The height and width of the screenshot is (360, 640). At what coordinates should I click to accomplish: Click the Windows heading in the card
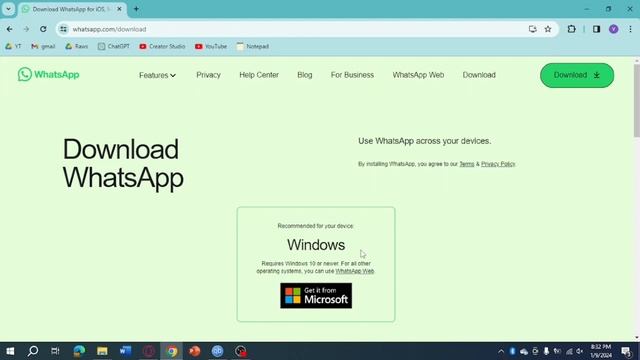click(x=316, y=245)
